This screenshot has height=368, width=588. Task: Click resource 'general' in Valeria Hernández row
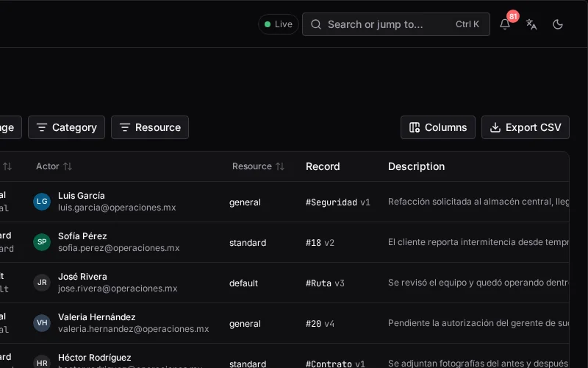[x=245, y=324]
